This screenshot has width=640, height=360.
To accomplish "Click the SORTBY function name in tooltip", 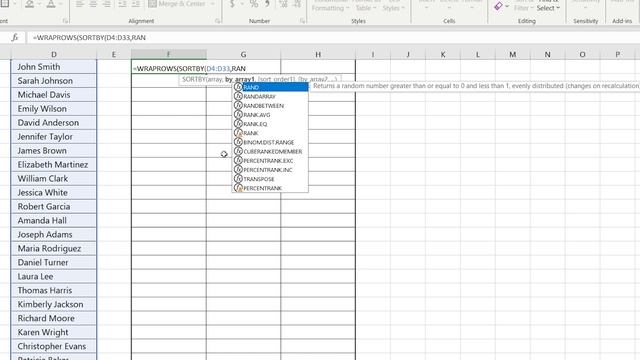I will pos(193,79).
